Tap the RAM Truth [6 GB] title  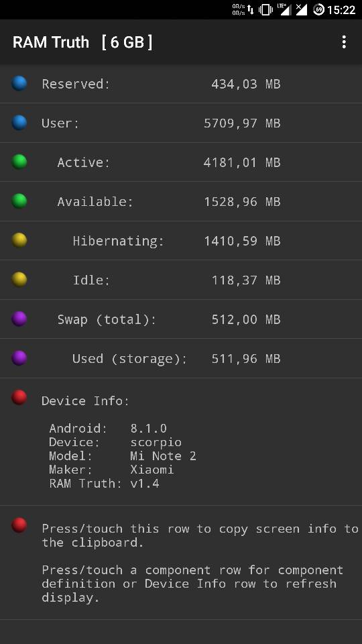(x=82, y=42)
